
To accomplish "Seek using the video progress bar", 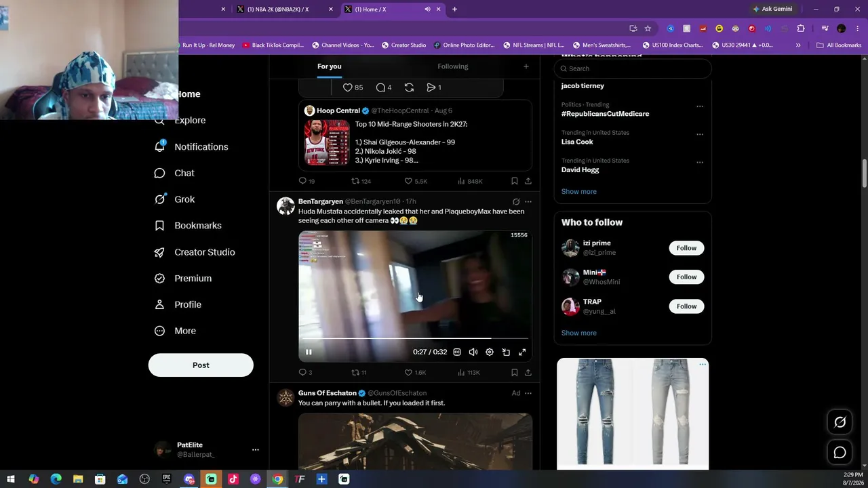I will 414,338.
